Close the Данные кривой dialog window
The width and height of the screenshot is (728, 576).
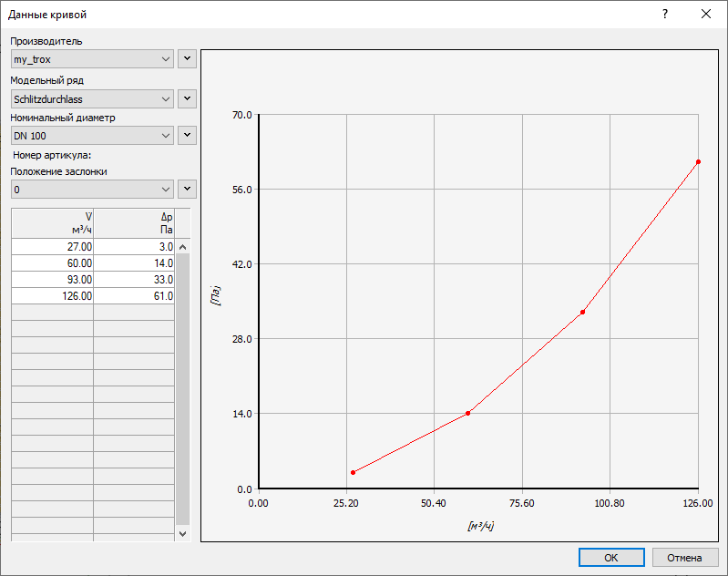(706, 14)
